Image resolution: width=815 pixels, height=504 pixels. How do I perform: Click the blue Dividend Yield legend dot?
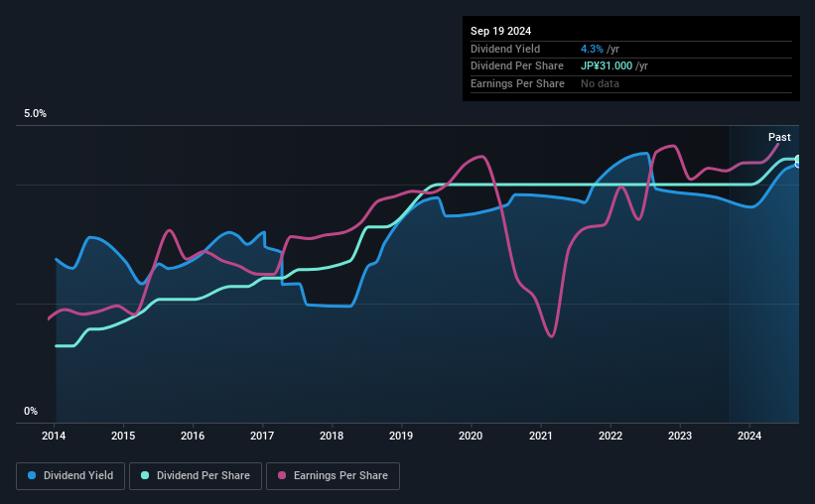32,475
